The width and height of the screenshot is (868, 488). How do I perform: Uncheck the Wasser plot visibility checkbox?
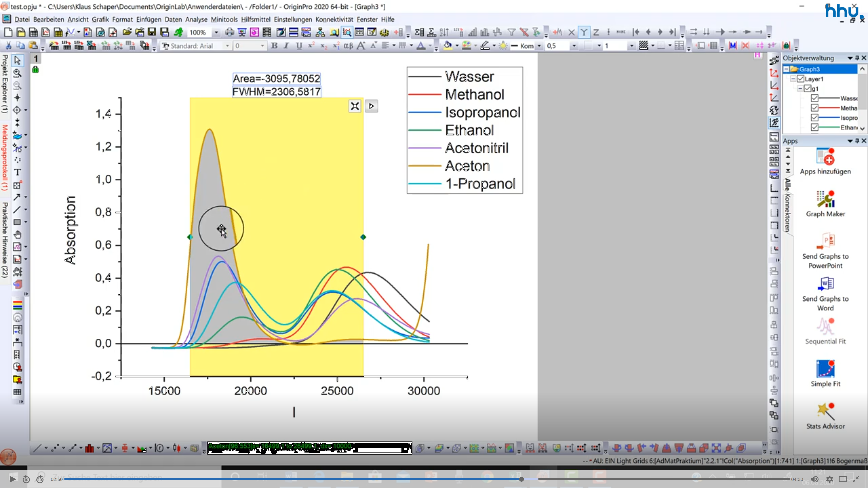pyautogui.click(x=814, y=98)
